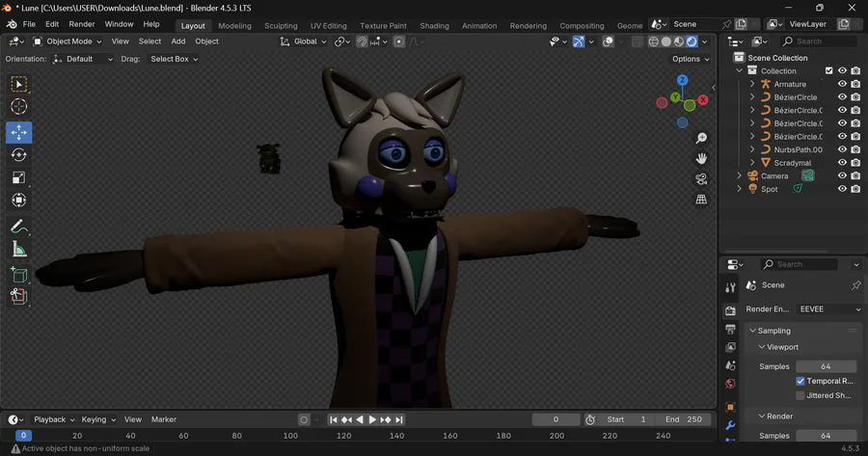This screenshot has height=456, width=868.
Task: Select the Select Box tool
Action: click(19, 84)
